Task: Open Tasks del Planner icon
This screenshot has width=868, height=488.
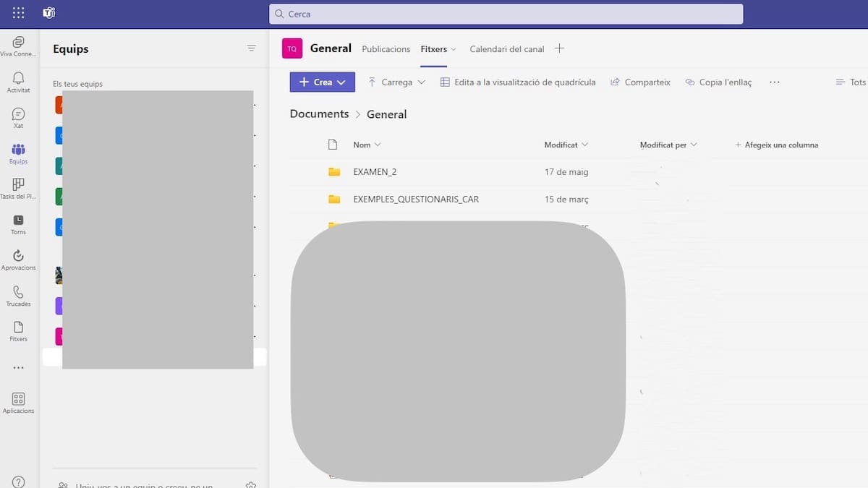Action: (18, 188)
